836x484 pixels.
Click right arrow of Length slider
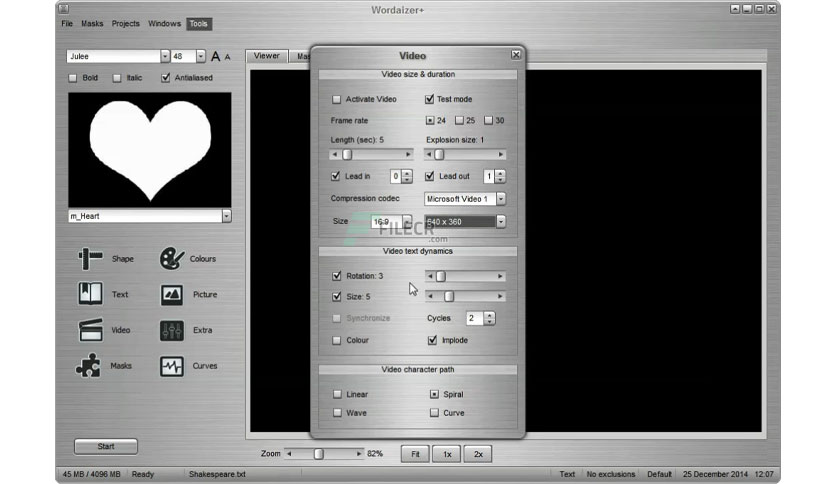coord(408,155)
